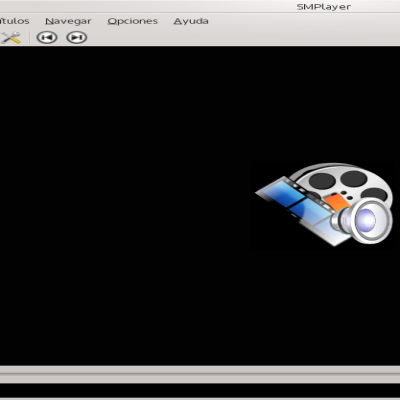
Task: Open the partially visible Subtítulos menu
Action: point(14,21)
